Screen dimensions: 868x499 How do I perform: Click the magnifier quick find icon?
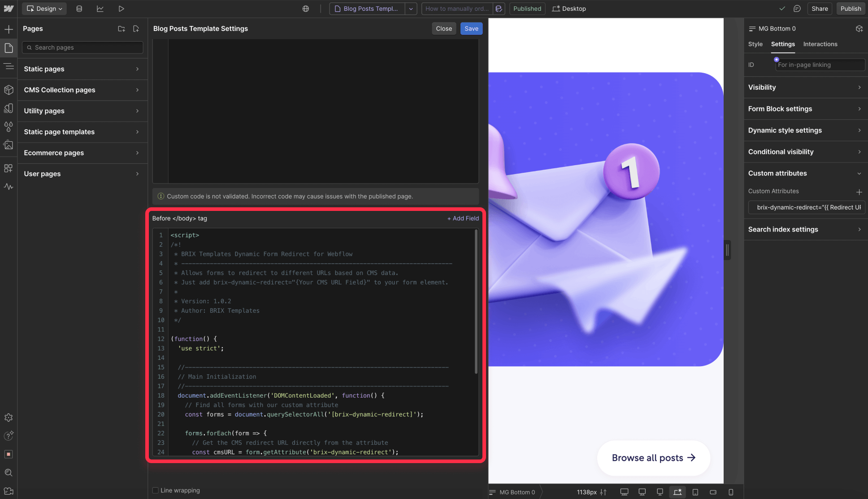pyautogui.click(x=9, y=473)
